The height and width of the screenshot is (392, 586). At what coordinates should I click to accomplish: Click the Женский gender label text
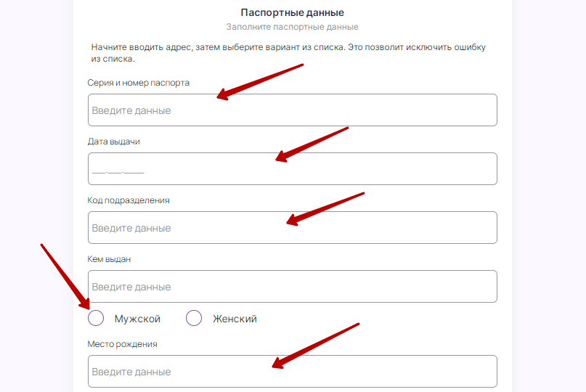[x=235, y=319]
